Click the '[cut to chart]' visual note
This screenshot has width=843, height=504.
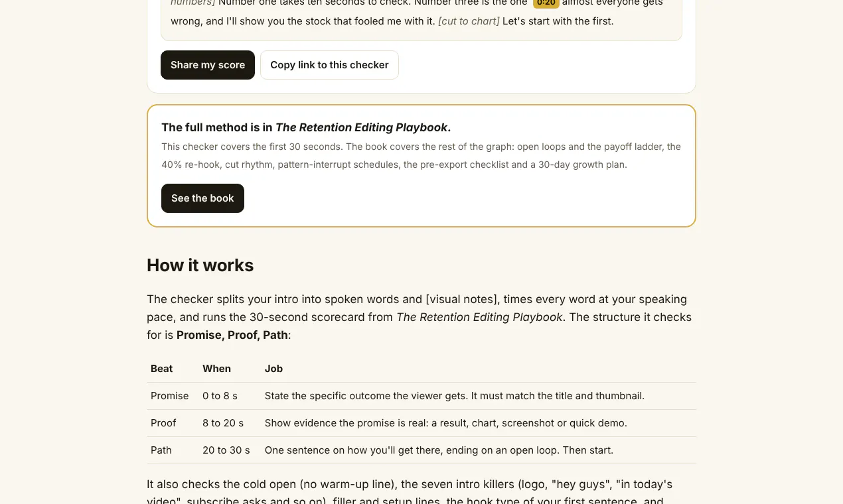tap(469, 21)
